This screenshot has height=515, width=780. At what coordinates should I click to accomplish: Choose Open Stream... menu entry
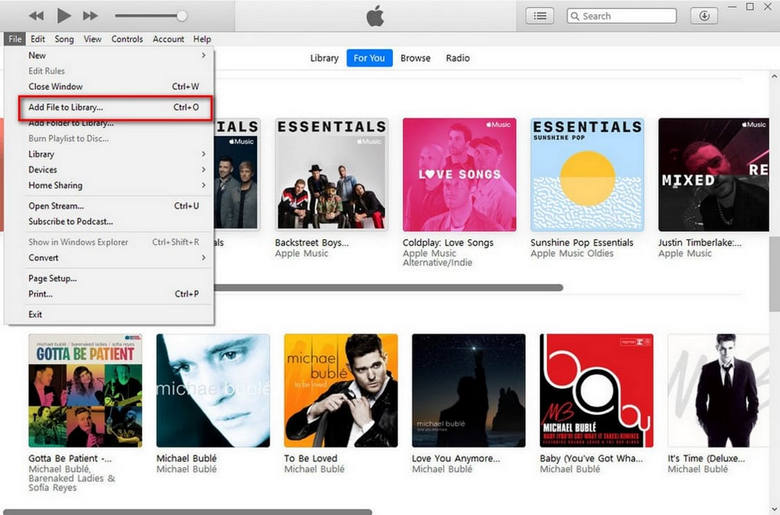[114, 206]
